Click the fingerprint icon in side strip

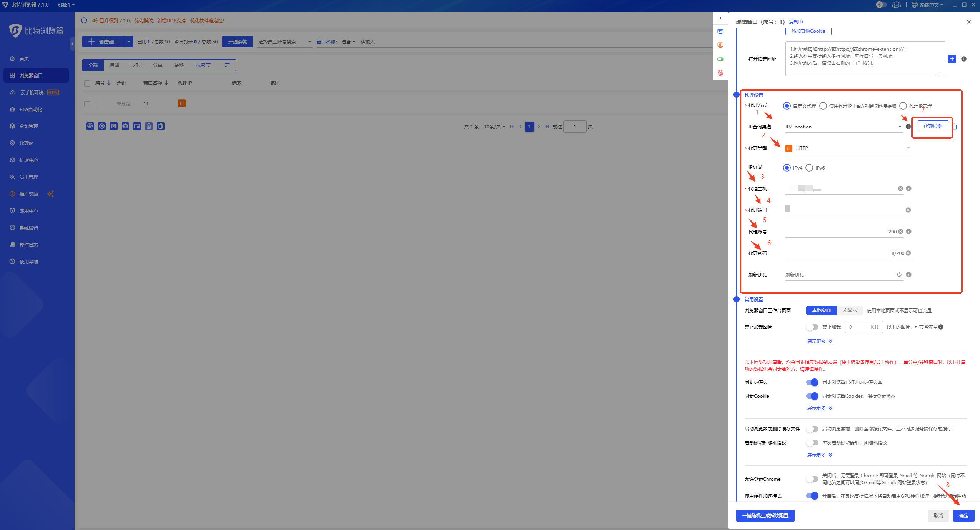click(720, 73)
